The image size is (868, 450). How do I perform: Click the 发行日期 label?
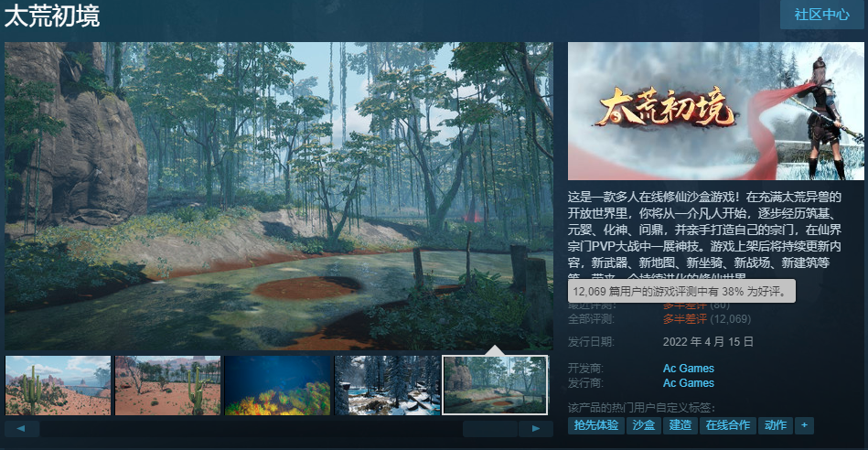[591, 341]
